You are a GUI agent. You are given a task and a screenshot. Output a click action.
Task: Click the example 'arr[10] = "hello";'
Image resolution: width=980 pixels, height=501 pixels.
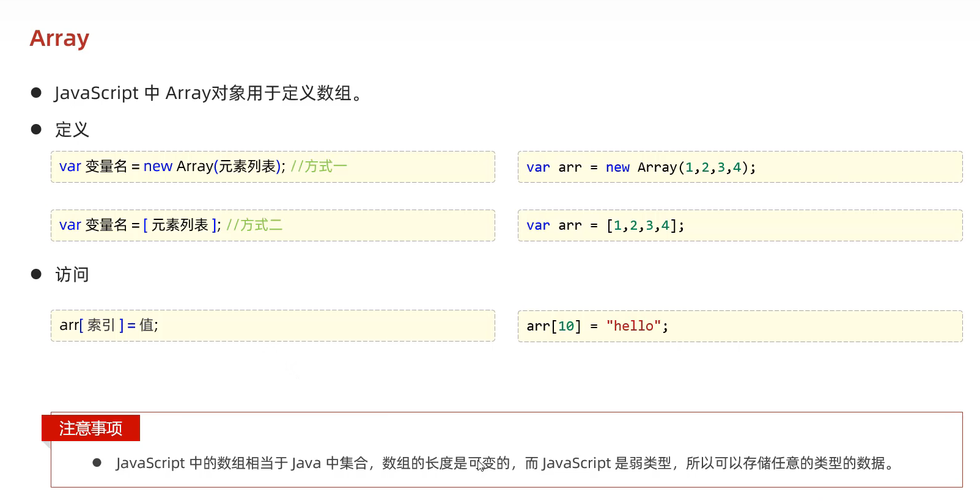coord(740,326)
